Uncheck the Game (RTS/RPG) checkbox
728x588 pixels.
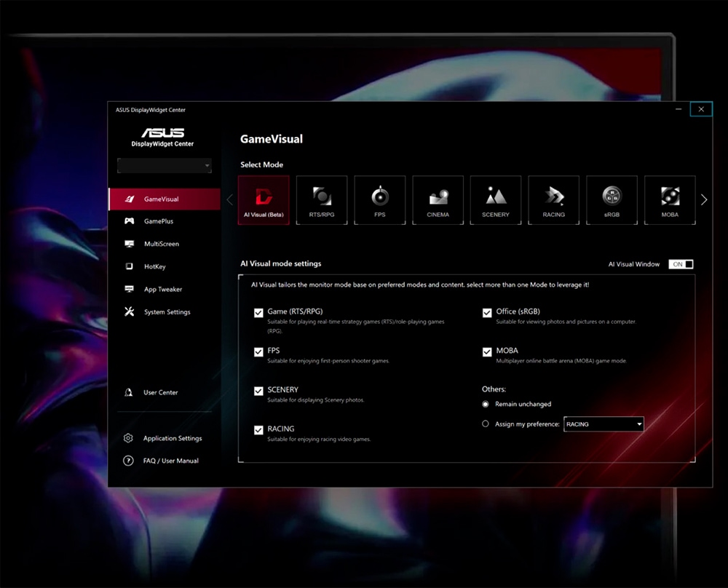[258, 313]
